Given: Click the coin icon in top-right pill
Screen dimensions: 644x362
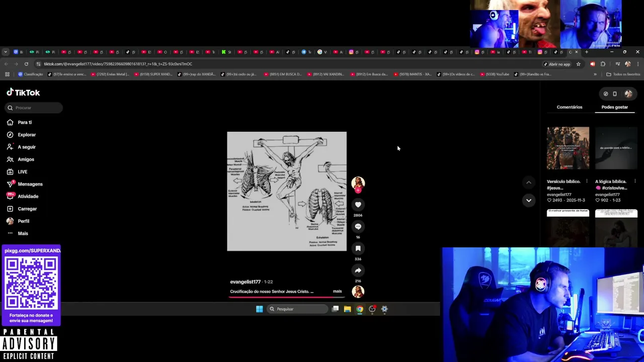Looking at the screenshot, I should 606,94.
